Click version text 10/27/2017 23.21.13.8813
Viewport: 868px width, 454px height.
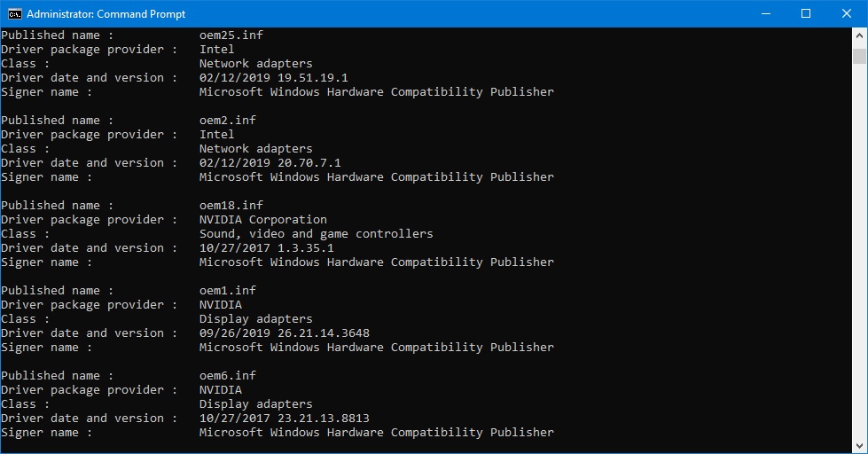point(285,419)
